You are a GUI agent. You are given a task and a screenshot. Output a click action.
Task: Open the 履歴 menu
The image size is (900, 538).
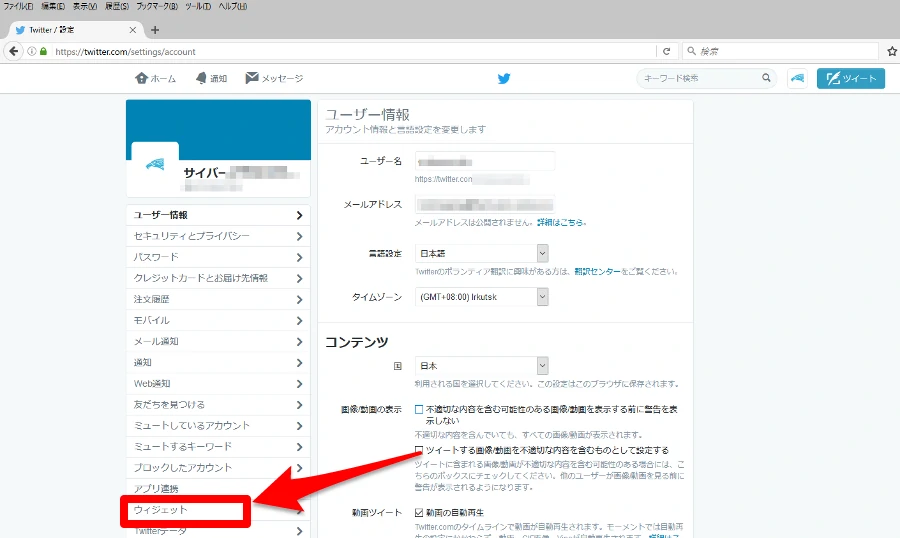[117, 6]
